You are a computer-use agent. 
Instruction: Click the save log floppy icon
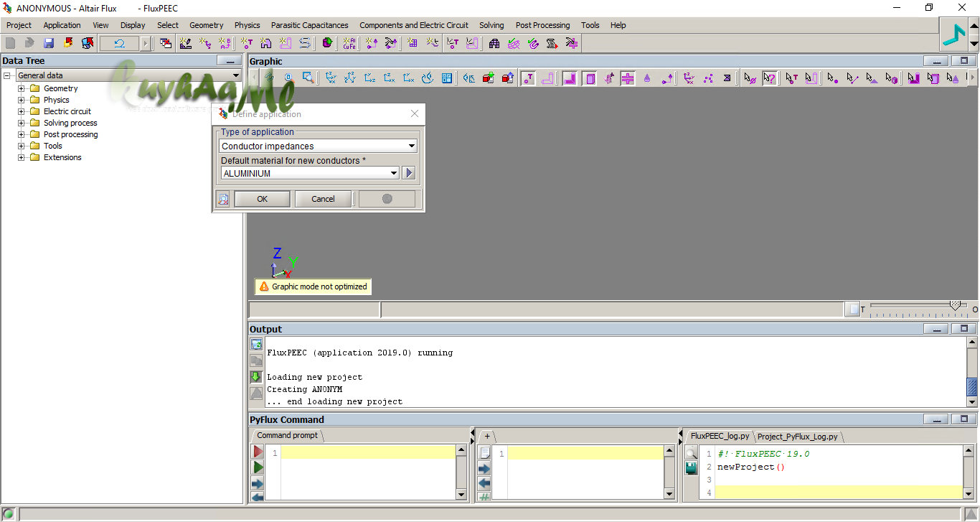(691, 468)
